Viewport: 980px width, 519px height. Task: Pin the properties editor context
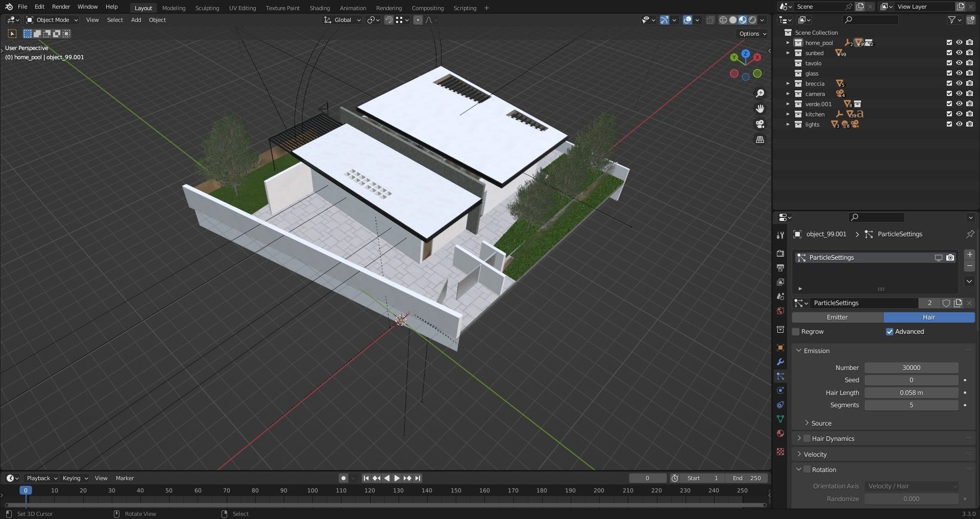pos(970,234)
